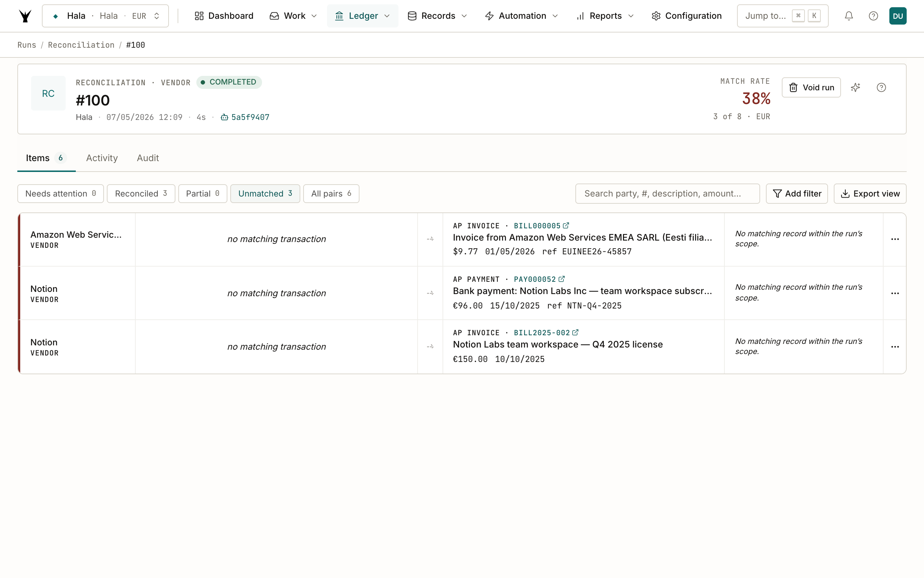Show All pairs filter
Viewport: 924px width, 578px height.
pyautogui.click(x=331, y=194)
